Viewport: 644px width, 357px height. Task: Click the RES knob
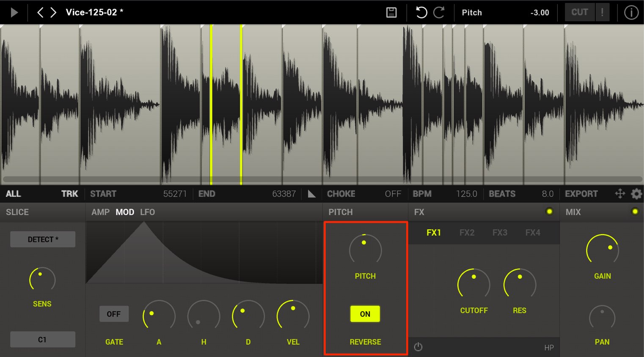pos(520,284)
